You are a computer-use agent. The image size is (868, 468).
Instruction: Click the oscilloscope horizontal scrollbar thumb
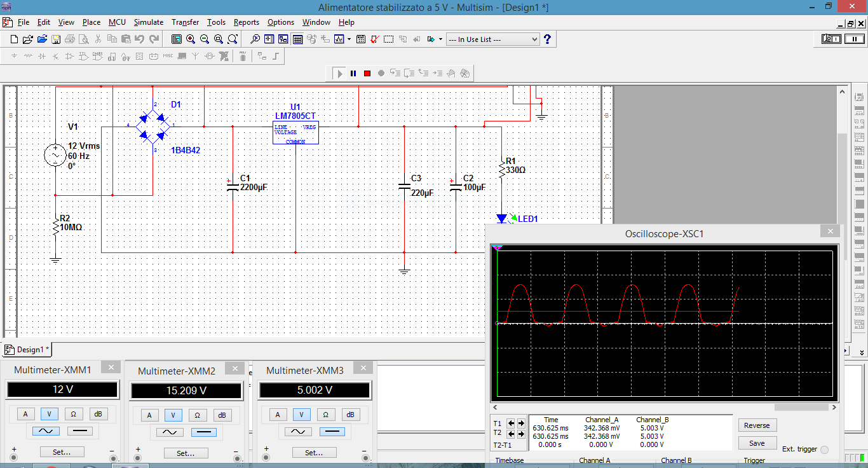click(x=801, y=408)
